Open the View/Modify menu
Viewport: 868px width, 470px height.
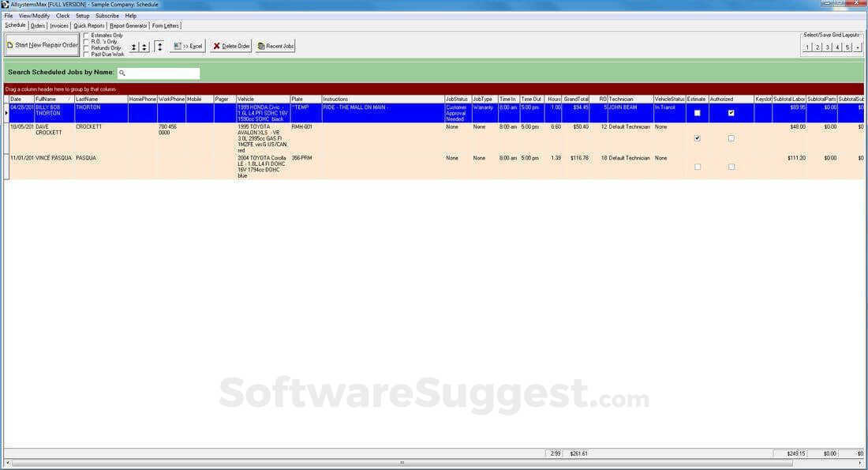coord(34,16)
